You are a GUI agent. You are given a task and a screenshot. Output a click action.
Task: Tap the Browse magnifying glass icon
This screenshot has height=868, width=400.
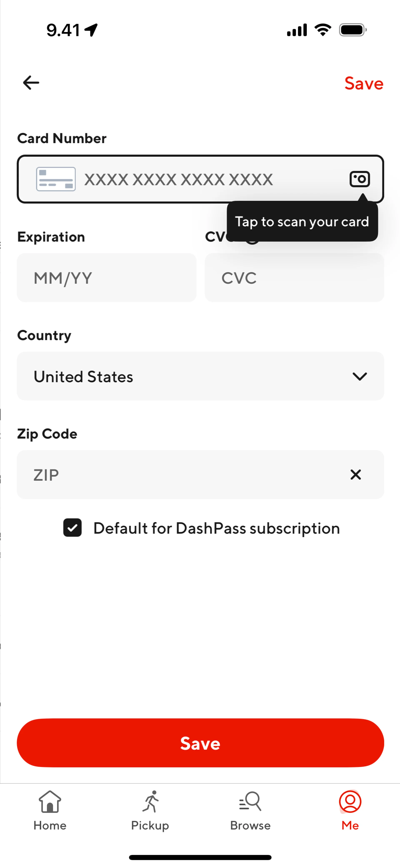pos(250,805)
